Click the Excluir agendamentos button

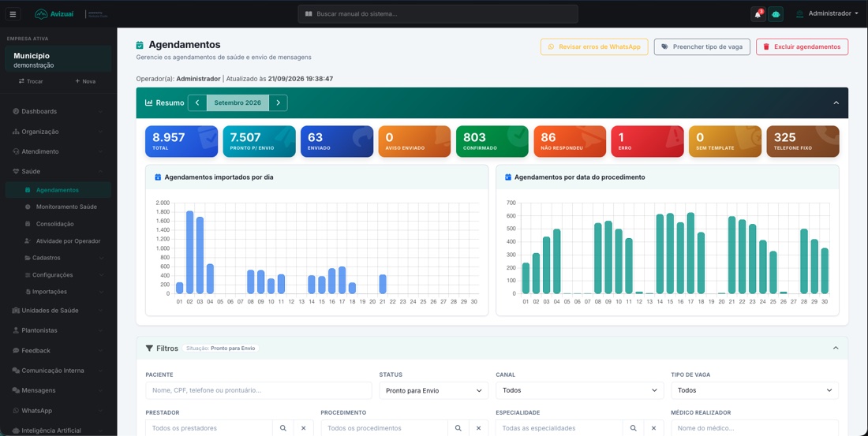(802, 47)
